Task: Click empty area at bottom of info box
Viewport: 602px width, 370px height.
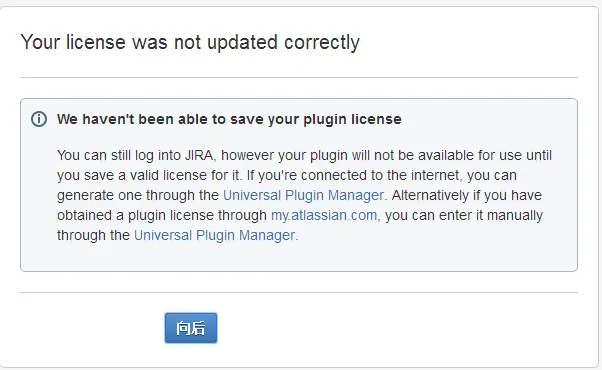Action: pos(299,257)
